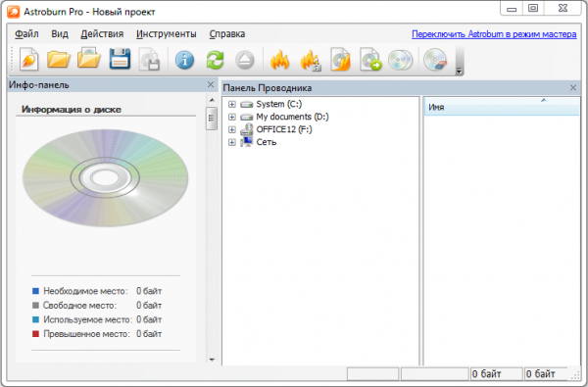Click 'Переключить Astroburn в режим мастера' link
588x387 pixels.
(494, 34)
